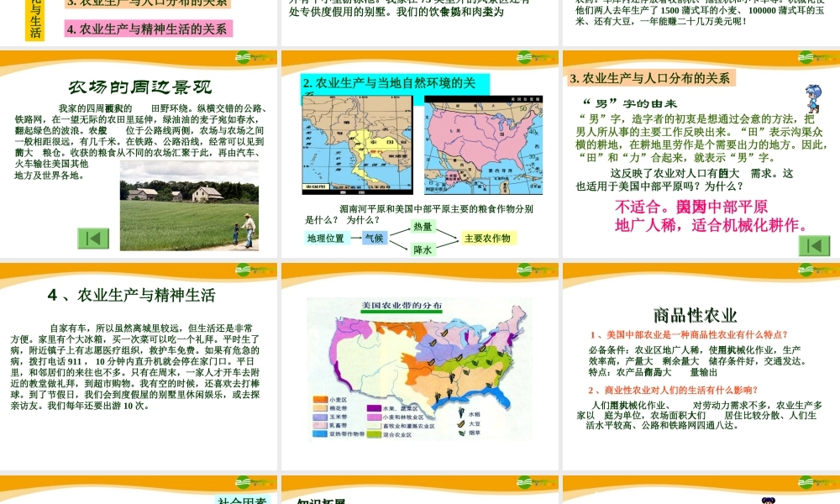Select the pink United States map image
Viewport: 840px width, 504px height.
coord(483,144)
